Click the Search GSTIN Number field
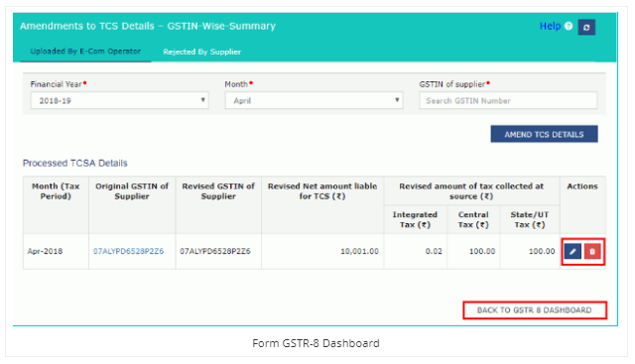The height and width of the screenshot is (364, 635). coord(508,100)
